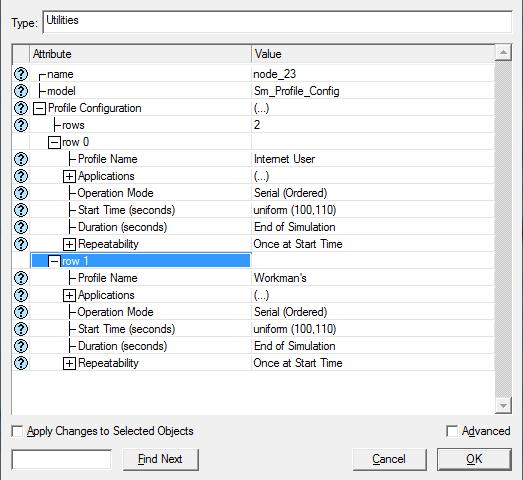Click help icon for row 1 Duration
Viewport: 523px width, 480px height.
[x=21, y=346]
